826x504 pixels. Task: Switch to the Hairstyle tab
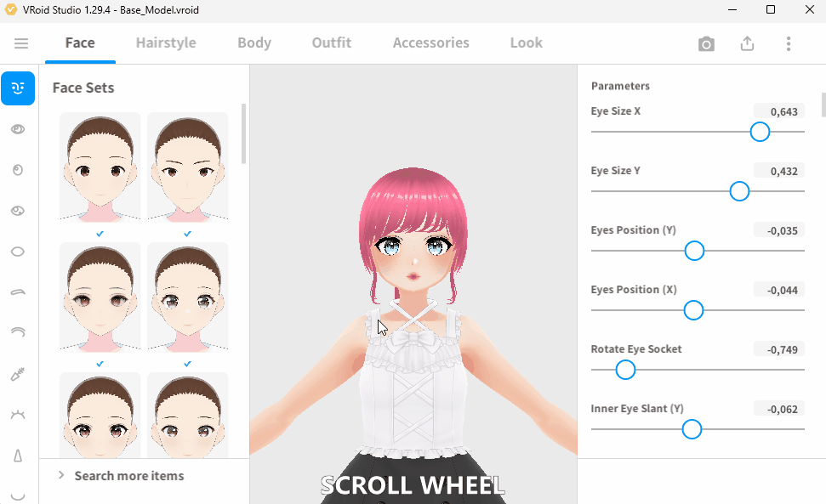(166, 43)
